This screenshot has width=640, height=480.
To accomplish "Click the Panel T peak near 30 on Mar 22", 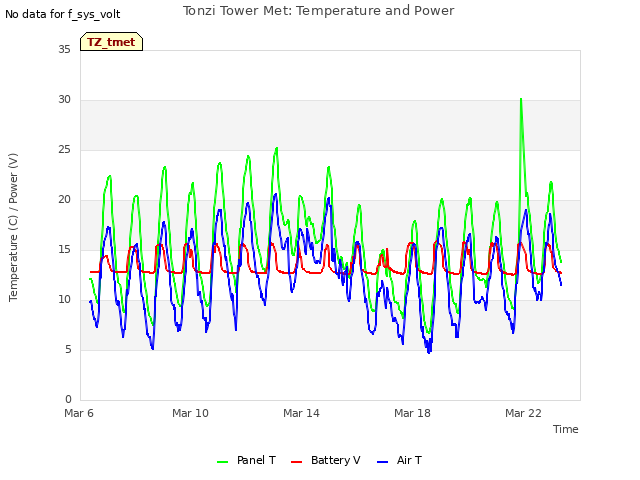I will [x=521, y=99].
